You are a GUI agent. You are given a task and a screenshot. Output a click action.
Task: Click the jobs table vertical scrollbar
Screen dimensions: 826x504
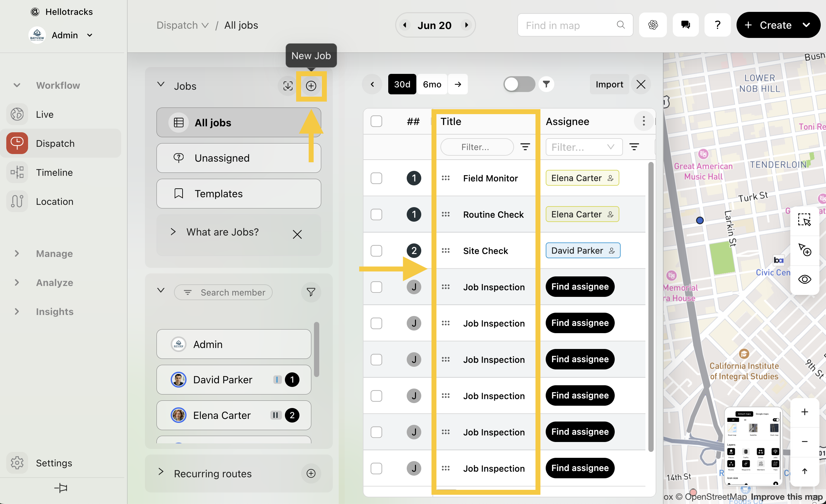[x=651, y=306]
